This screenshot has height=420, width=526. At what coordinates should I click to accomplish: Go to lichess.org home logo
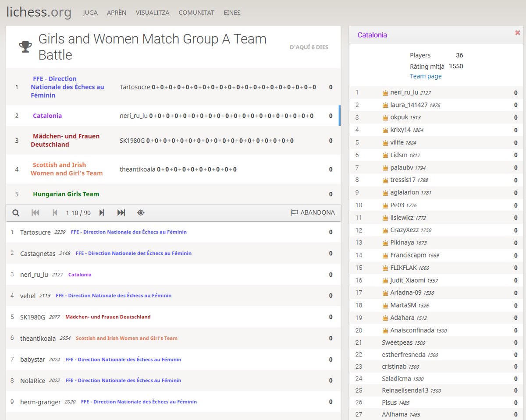39,12
